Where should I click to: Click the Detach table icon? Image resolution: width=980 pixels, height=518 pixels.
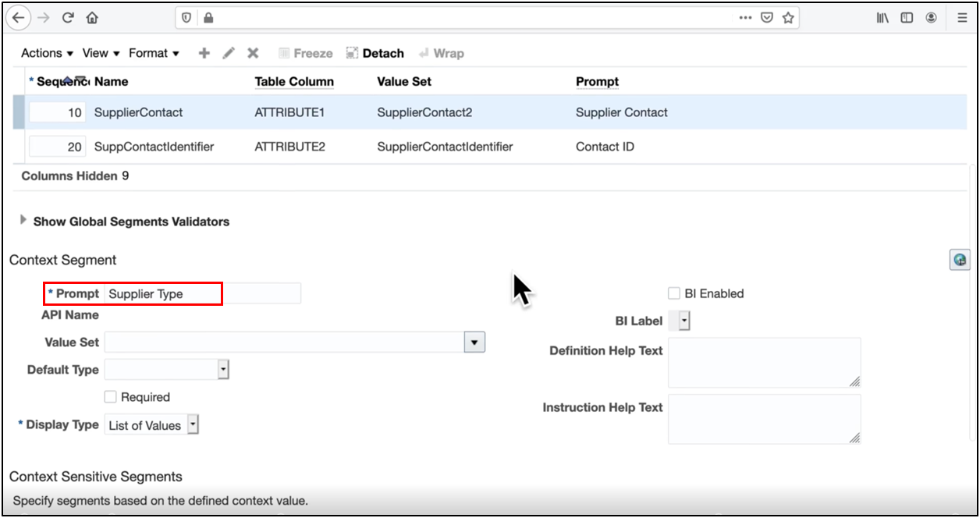click(x=375, y=53)
